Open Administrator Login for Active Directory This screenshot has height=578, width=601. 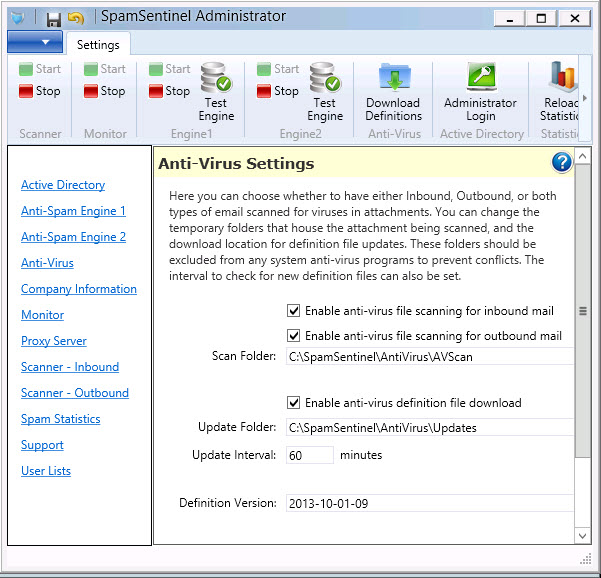(481, 92)
